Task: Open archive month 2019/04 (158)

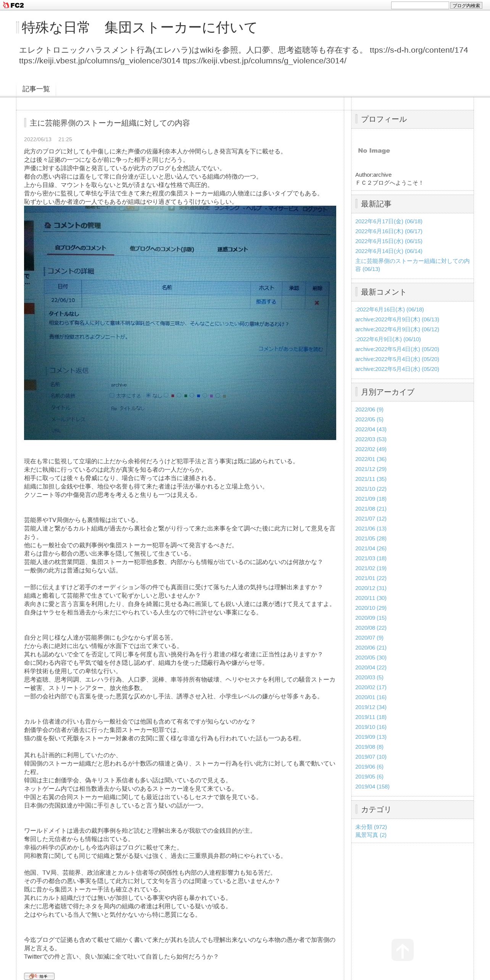Action: (372, 787)
